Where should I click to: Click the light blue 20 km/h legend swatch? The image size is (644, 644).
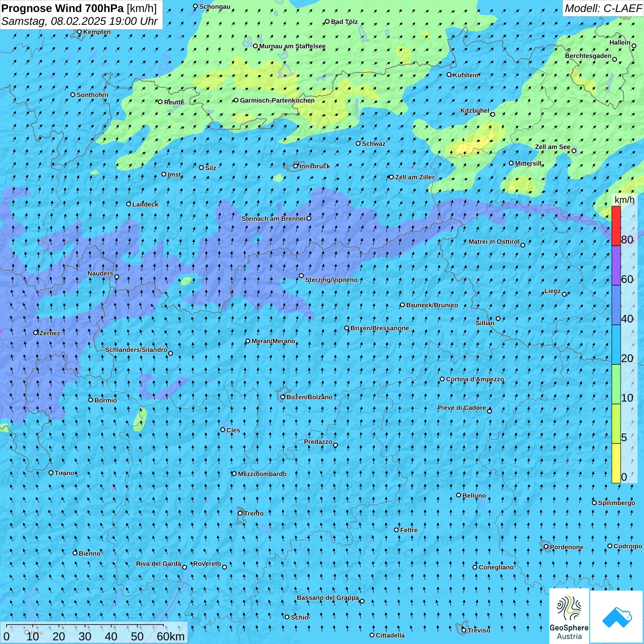616,345
